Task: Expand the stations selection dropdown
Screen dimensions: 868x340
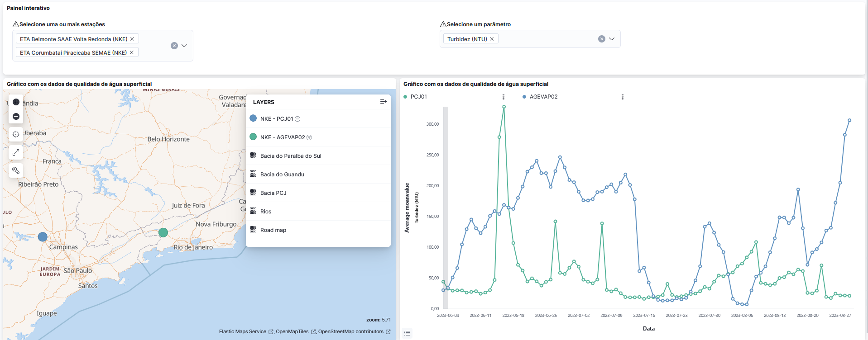Action: click(184, 46)
